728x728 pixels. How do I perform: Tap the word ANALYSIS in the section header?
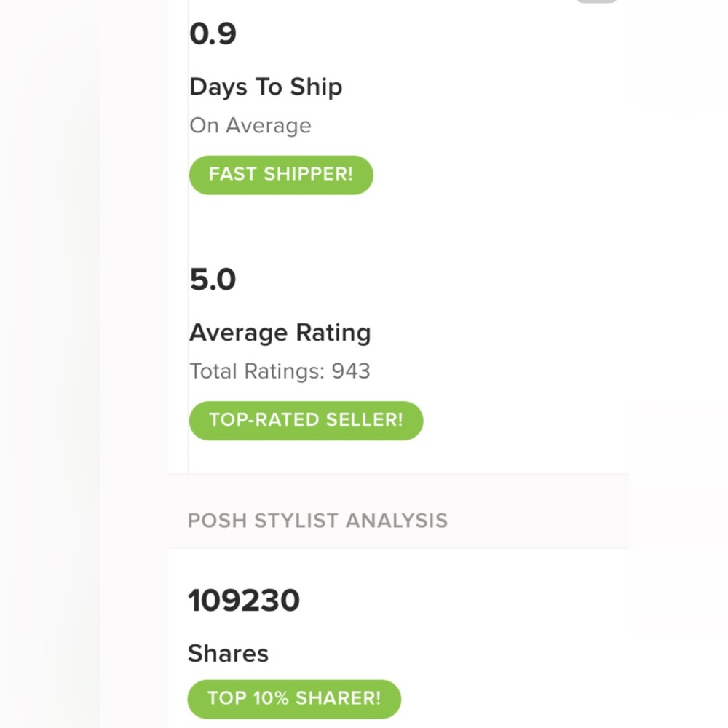coord(397,521)
